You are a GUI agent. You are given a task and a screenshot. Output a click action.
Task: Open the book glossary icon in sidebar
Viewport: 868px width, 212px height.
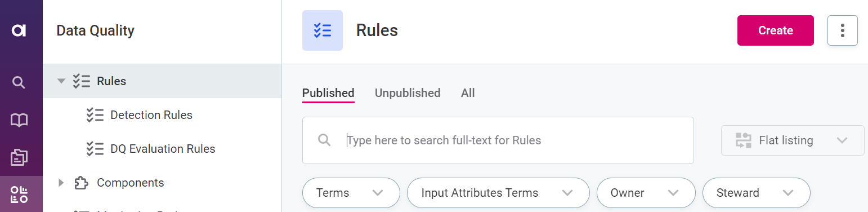click(19, 120)
